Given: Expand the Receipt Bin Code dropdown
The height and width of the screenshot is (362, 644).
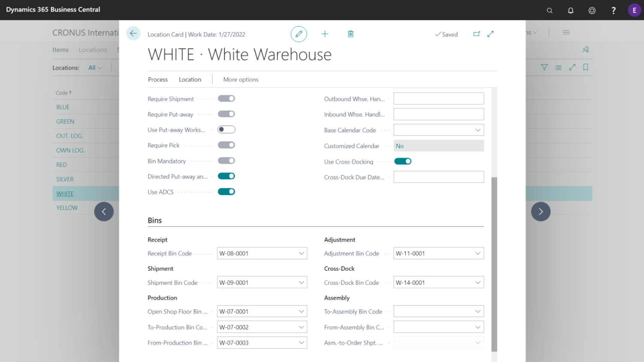Looking at the screenshot, I should [301, 253].
